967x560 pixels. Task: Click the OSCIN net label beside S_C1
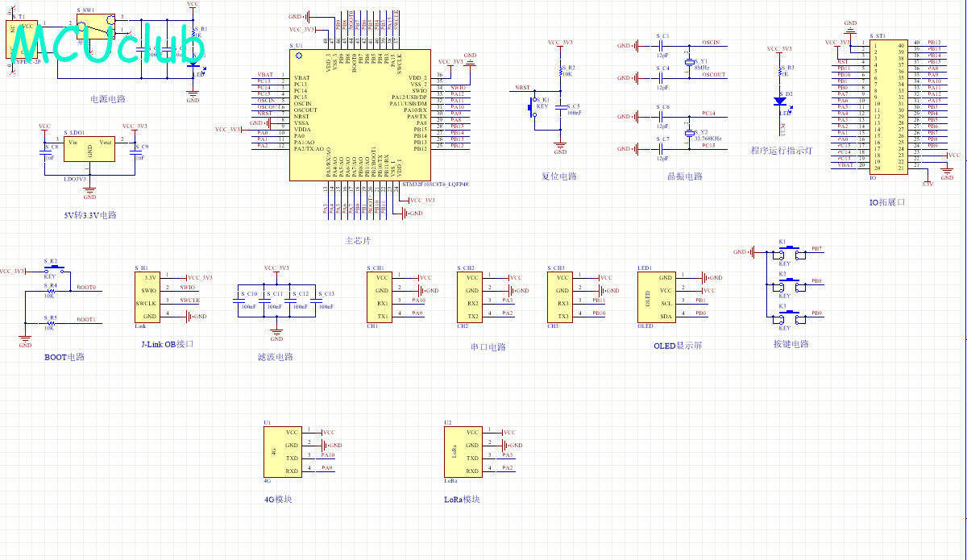tap(711, 41)
